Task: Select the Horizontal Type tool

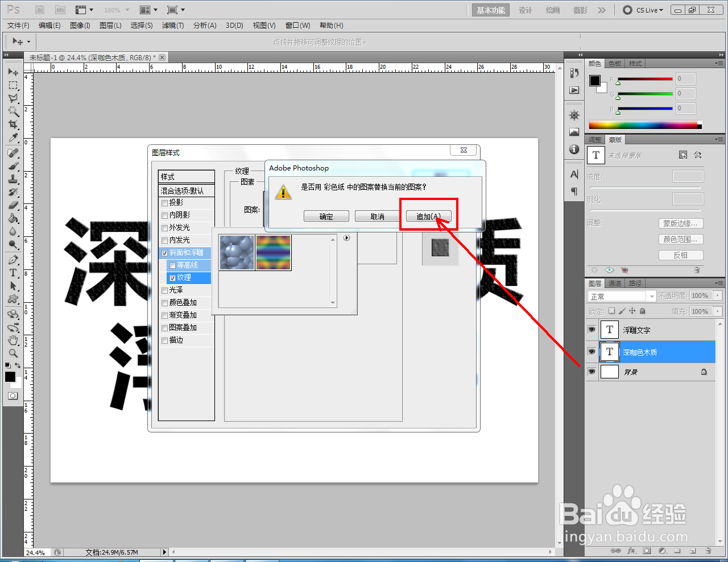Action: [13, 273]
